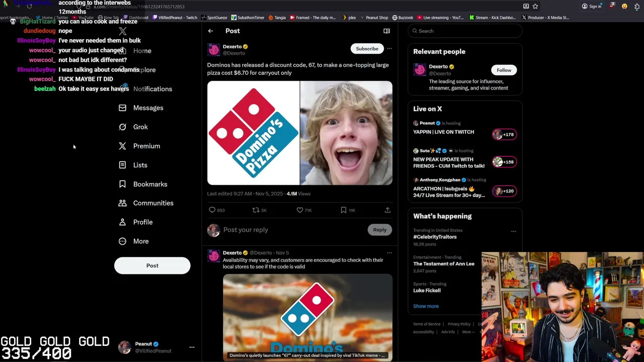Open the Privacy Policy link
Image resolution: width=644 pixels, height=362 pixels.
tap(459, 324)
